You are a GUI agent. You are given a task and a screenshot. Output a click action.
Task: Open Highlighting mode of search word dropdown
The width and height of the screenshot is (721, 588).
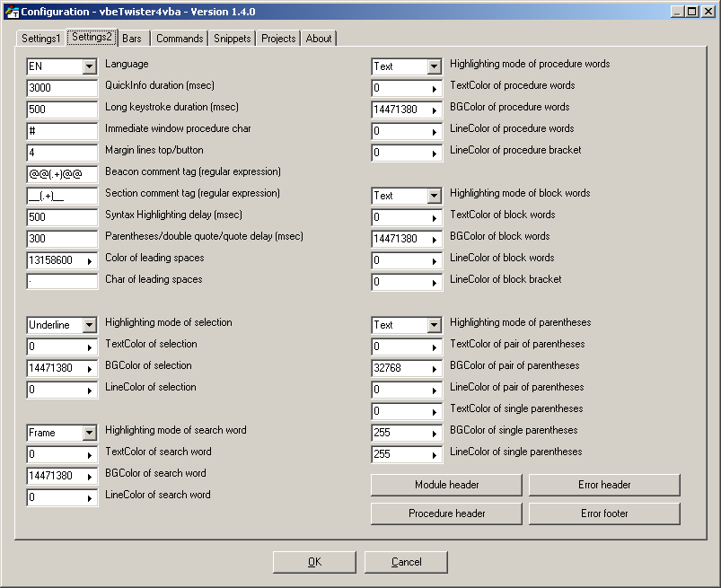[x=89, y=433]
